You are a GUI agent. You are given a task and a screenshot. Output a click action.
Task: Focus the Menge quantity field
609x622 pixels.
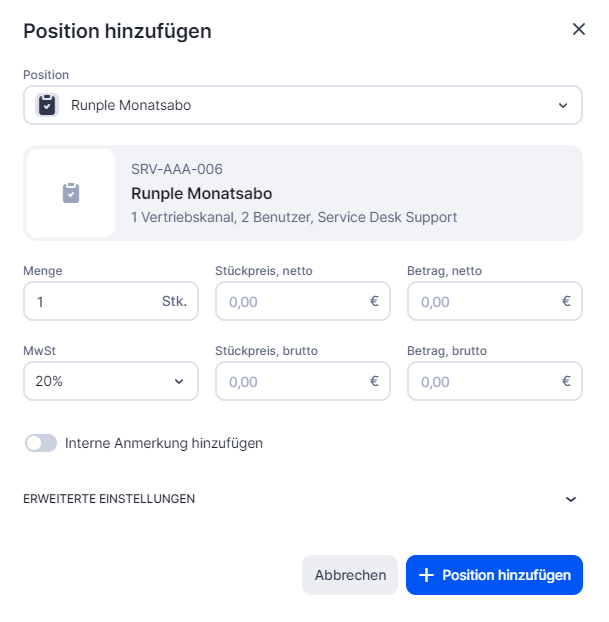pos(90,301)
